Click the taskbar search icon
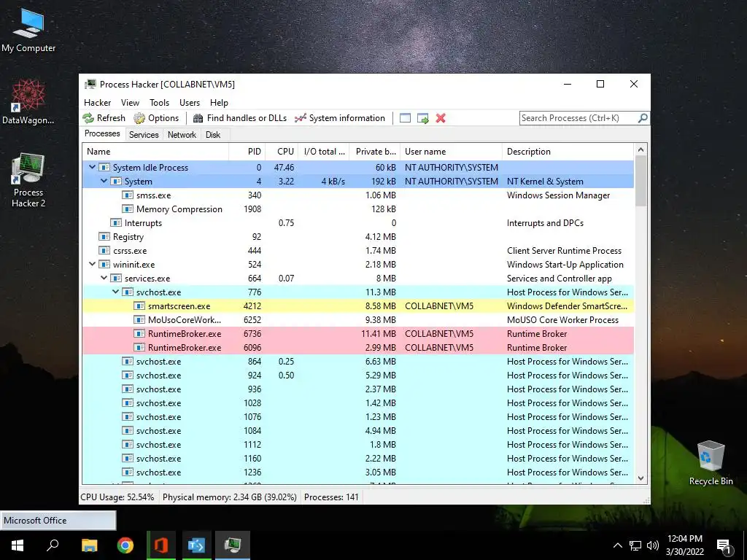 (x=53, y=545)
